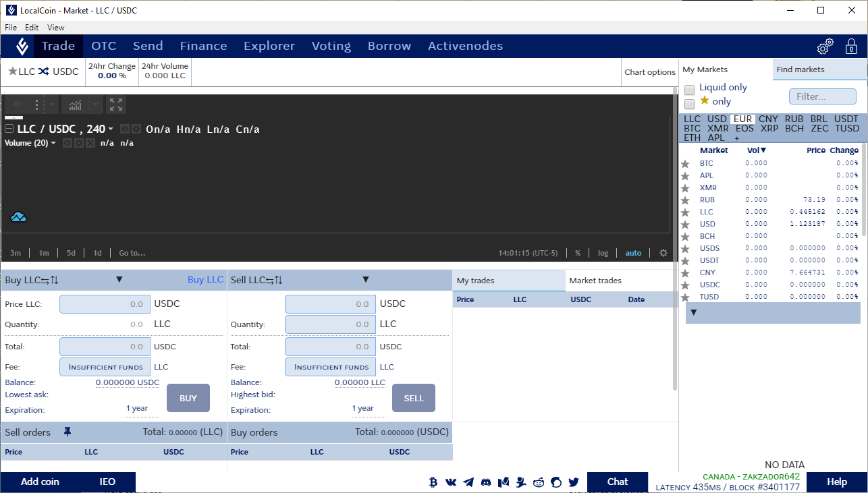Pin the Sell orders panel
868x493 pixels.
67,432
